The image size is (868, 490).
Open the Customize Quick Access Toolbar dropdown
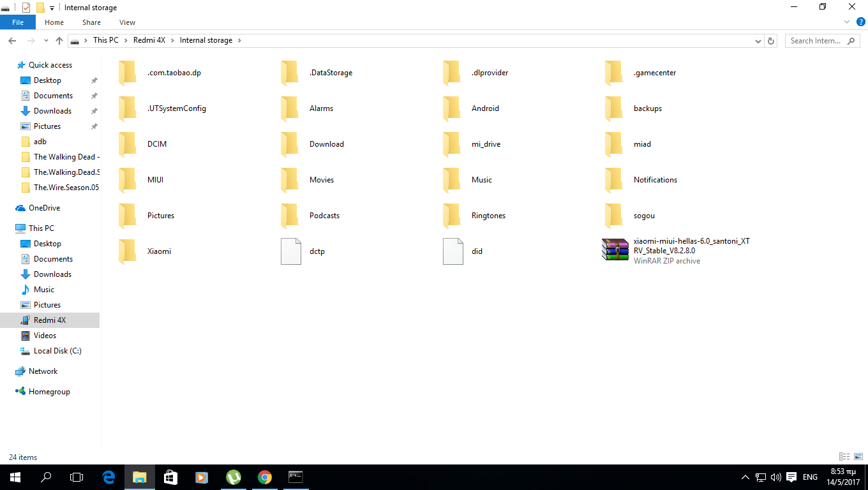[52, 8]
